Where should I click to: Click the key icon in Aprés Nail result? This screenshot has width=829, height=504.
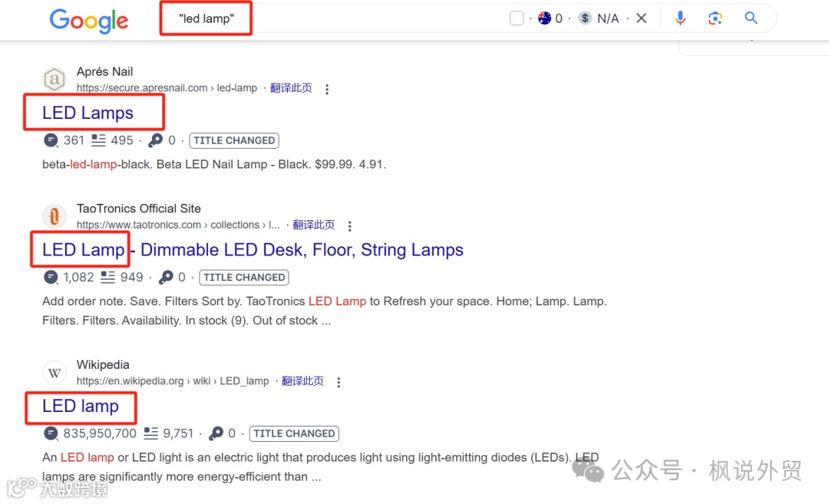coord(155,140)
